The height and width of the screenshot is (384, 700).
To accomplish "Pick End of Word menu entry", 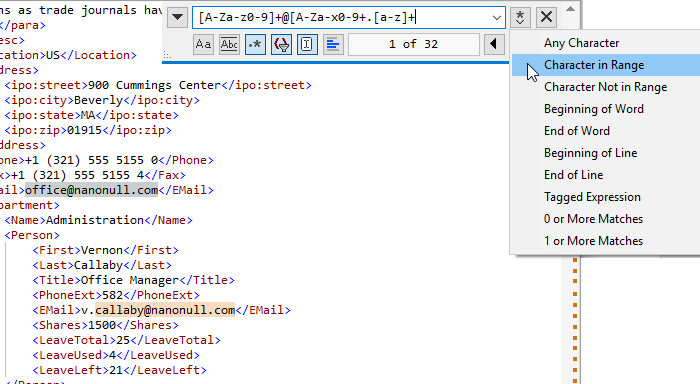I will point(605,131).
